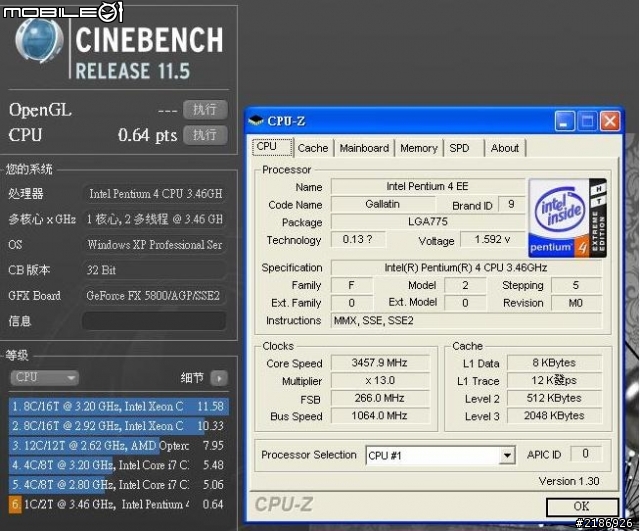The image size is (640, 531).
Task: Open the CPU ranking type dropdown
Action: 44,378
